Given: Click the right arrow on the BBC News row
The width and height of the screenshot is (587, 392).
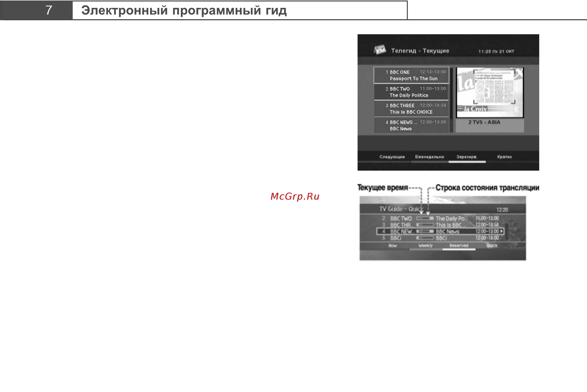Looking at the screenshot, I should pyautogui.click(x=501, y=231).
